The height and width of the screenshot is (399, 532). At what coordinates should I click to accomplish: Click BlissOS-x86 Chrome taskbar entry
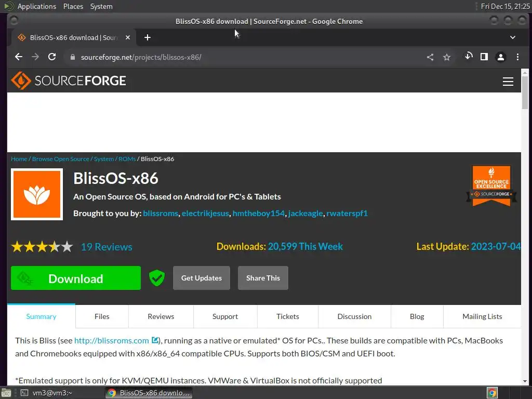coord(149,393)
